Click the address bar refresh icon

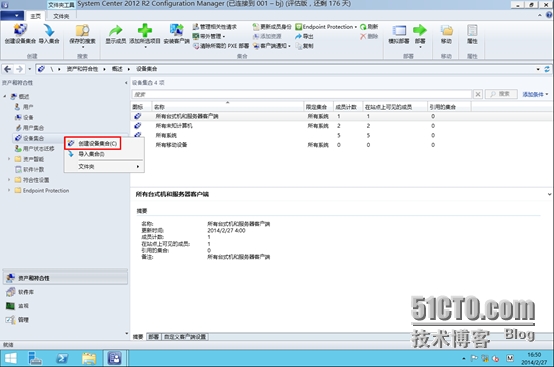point(547,69)
